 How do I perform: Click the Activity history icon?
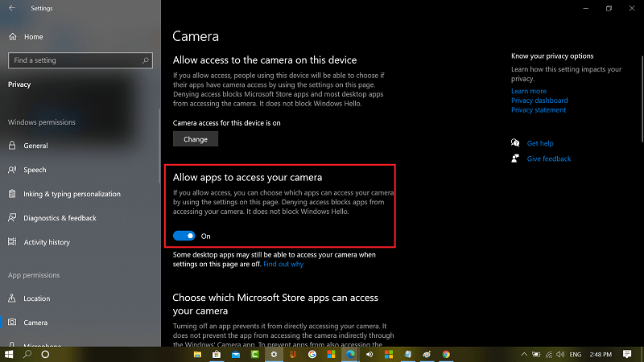(12, 242)
